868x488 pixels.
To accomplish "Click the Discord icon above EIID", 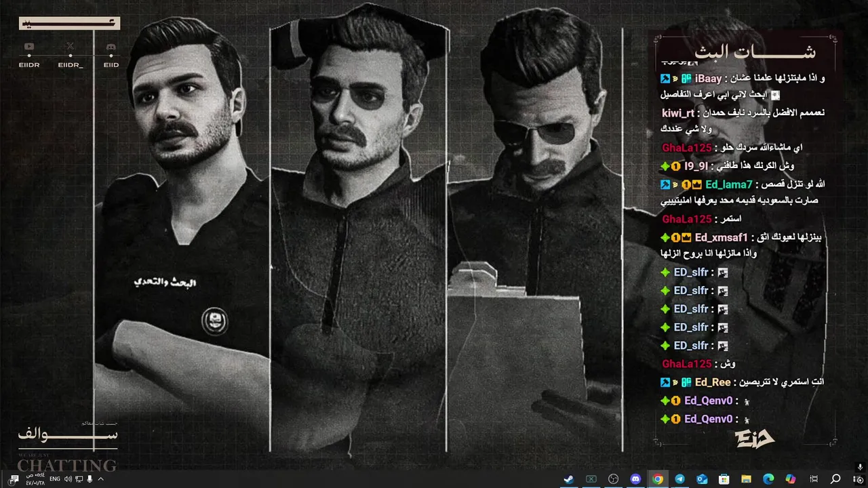I will coord(111,47).
